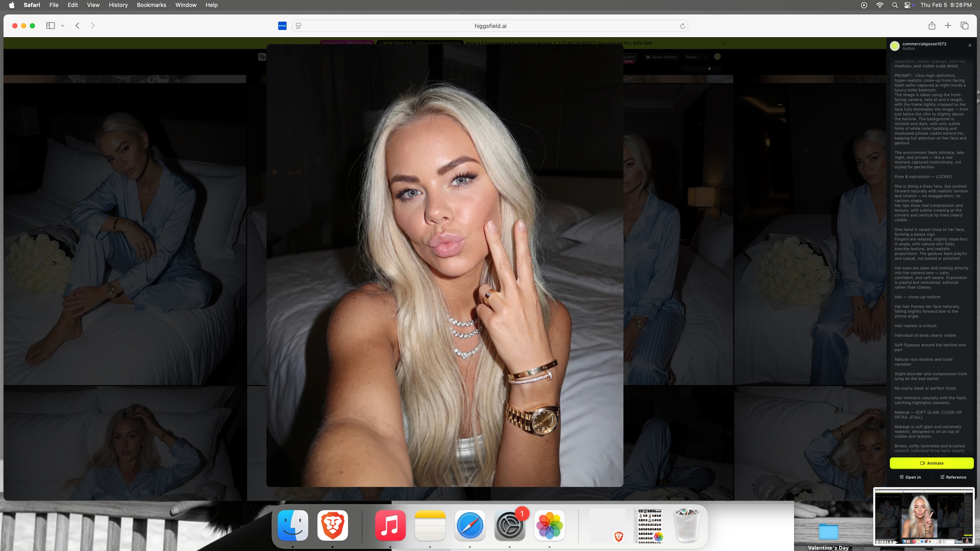This screenshot has height=551, width=980.
Task: Click the higgsfield.ai address bar
Action: 490,26
